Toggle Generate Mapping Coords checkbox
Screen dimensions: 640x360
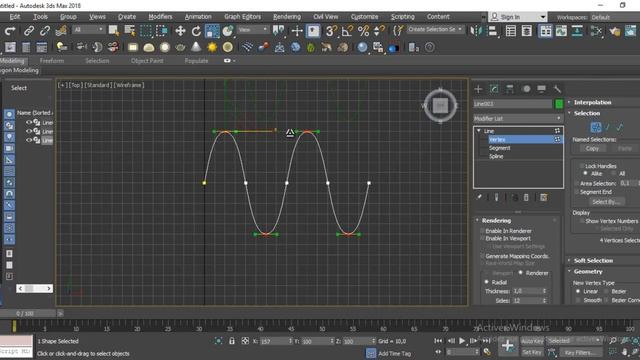482,256
